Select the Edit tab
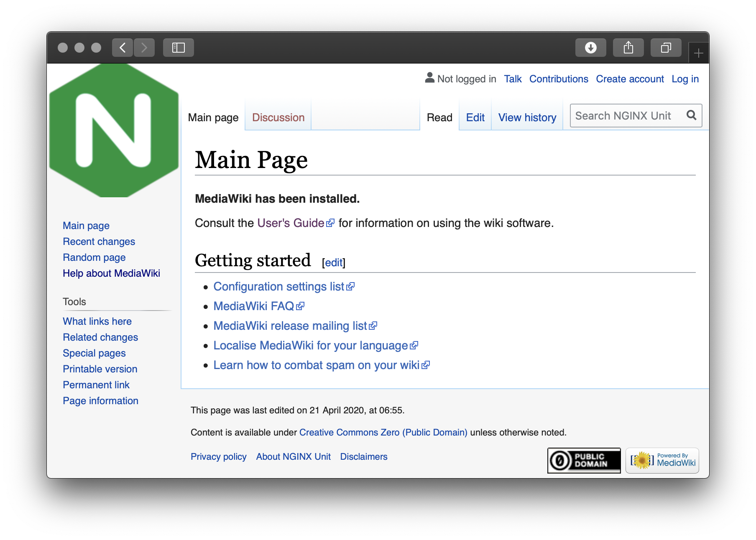The height and width of the screenshot is (540, 756). pos(475,117)
